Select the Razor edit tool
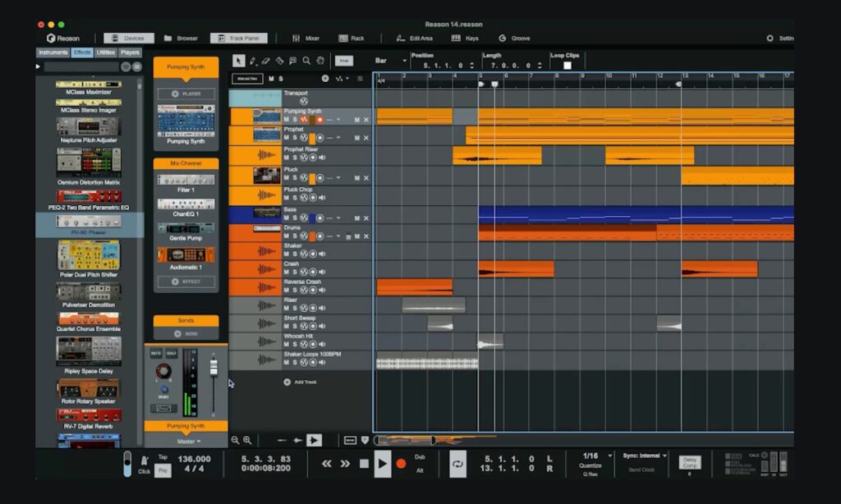Image resolution: width=841 pixels, height=504 pixels. coord(279,62)
